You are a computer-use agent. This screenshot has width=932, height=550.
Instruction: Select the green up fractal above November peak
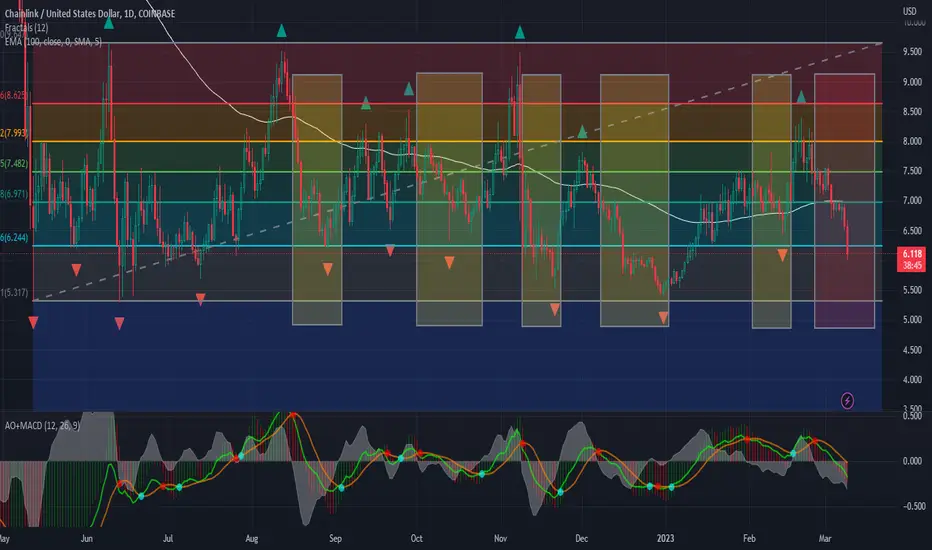point(519,32)
